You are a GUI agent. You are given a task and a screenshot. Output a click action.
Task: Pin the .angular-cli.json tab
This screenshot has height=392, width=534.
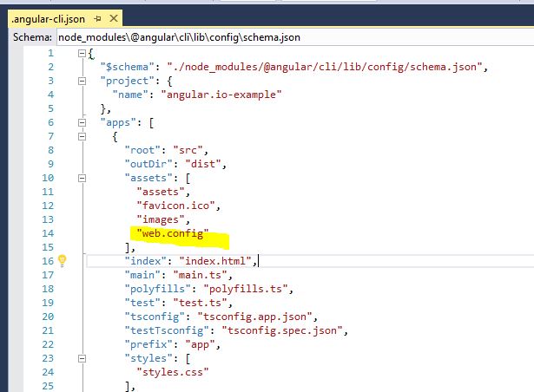(98, 19)
